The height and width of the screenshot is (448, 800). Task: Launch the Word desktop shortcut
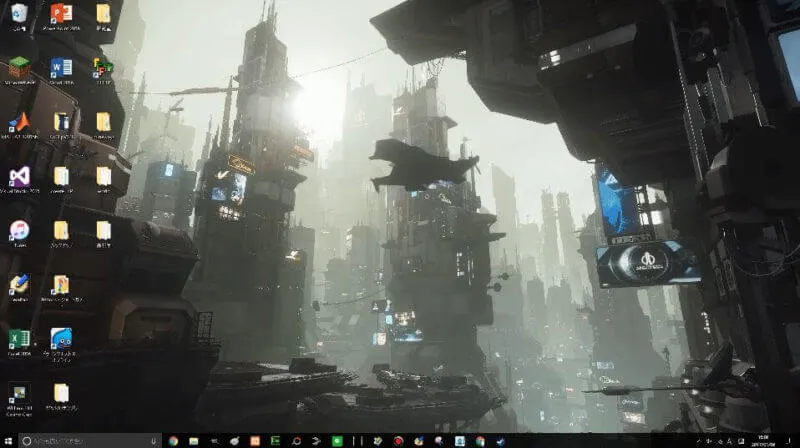(x=61, y=68)
